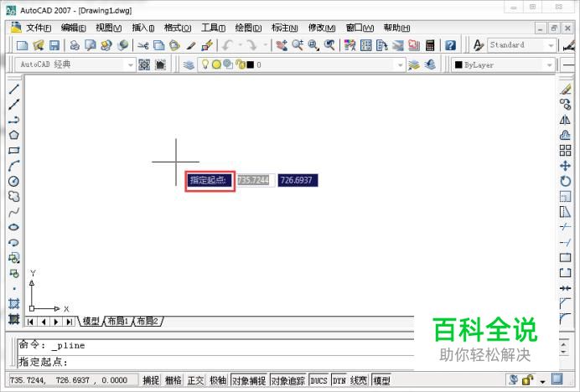This screenshot has width=580, height=392.
Task: Open an existing drawing file
Action: pos(39,45)
